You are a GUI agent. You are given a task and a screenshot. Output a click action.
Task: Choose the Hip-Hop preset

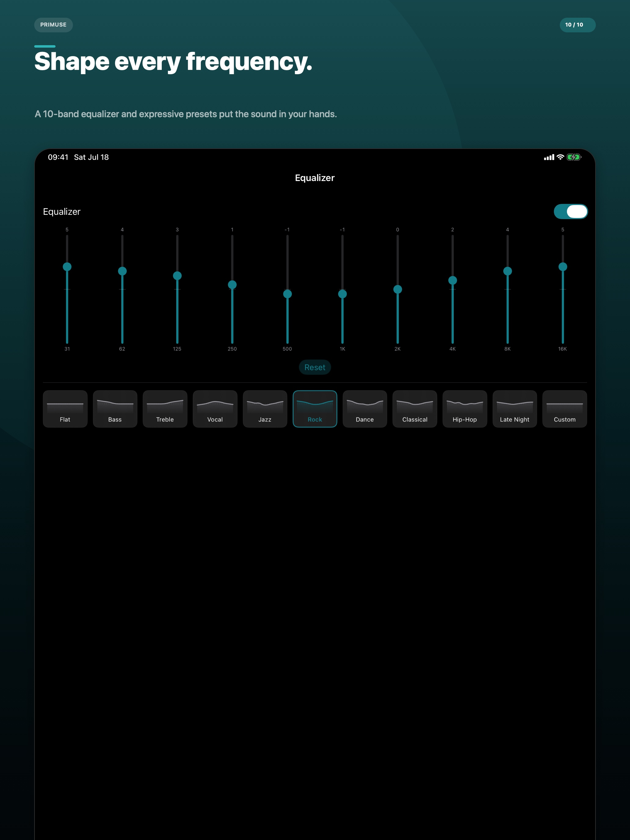click(465, 409)
